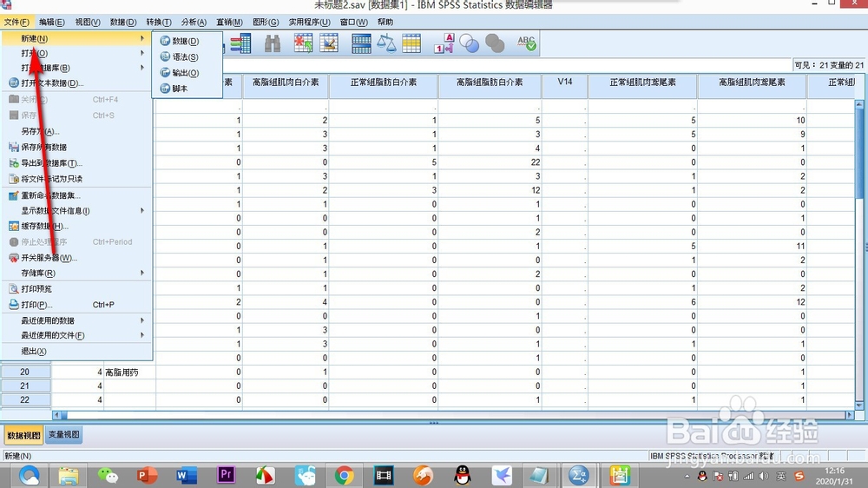Select 重新命名数据集... entry
Image resolution: width=868 pixels, height=488 pixels.
[77, 195]
